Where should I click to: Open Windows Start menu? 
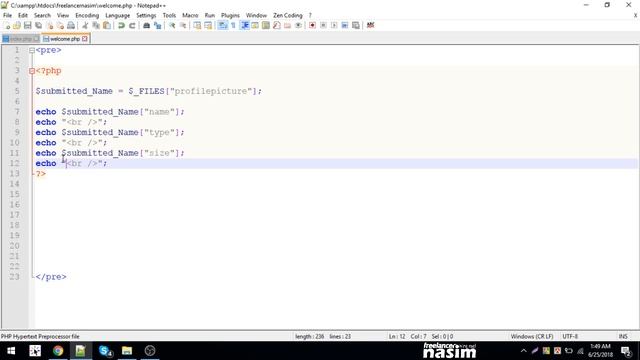11,351
